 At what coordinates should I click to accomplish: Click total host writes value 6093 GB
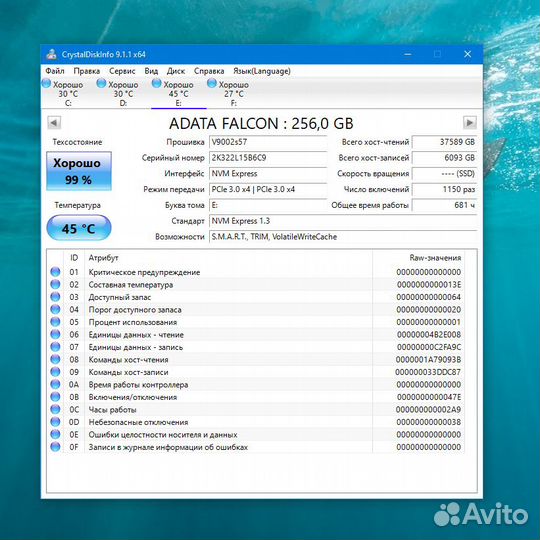[x=445, y=158]
